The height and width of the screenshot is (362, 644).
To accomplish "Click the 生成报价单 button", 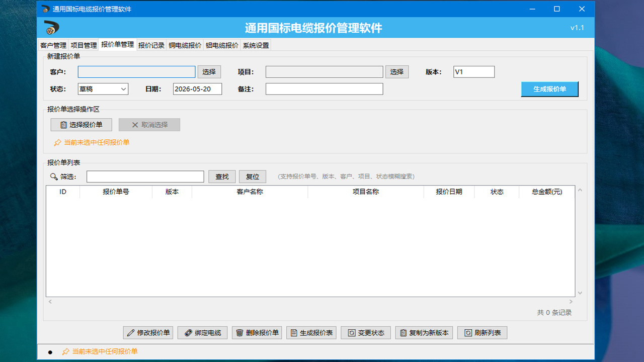I will pyautogui.click(x=549, y=89).
